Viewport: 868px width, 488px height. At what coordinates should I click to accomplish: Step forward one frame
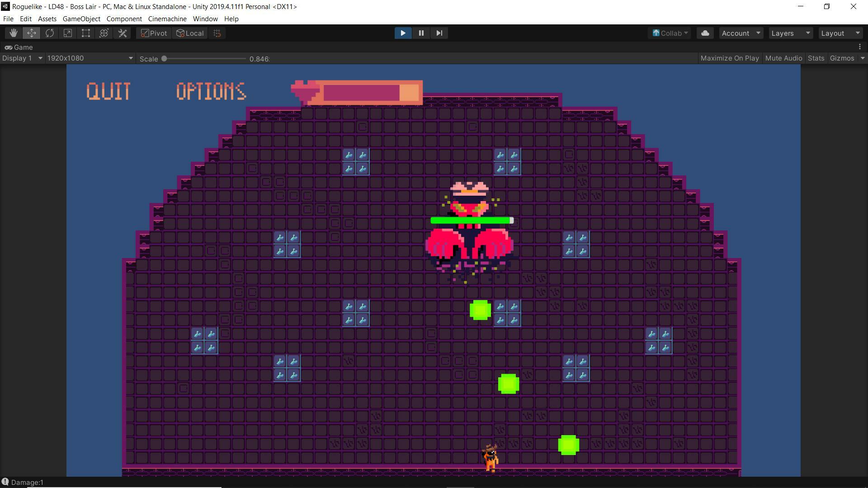[439, 33]
